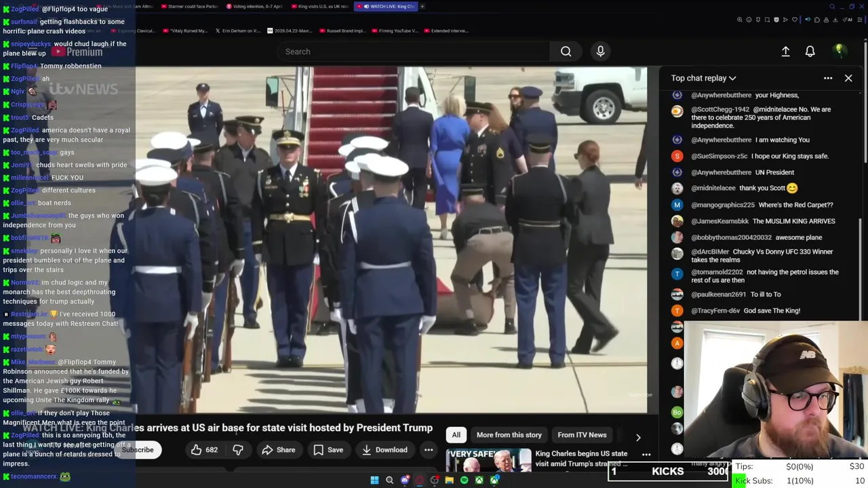Screen dimensions: 868x488
Task: Select the All filter chip
Action: tap(456, 435)
